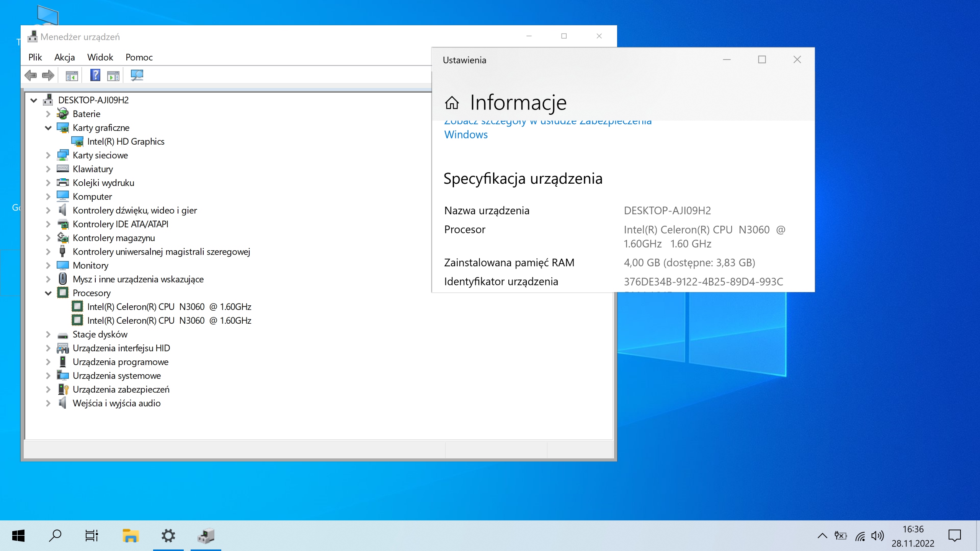This screenshot has height=551, width=980.
Task: Open Settings gear in taskbar
Action: point(168,535)
